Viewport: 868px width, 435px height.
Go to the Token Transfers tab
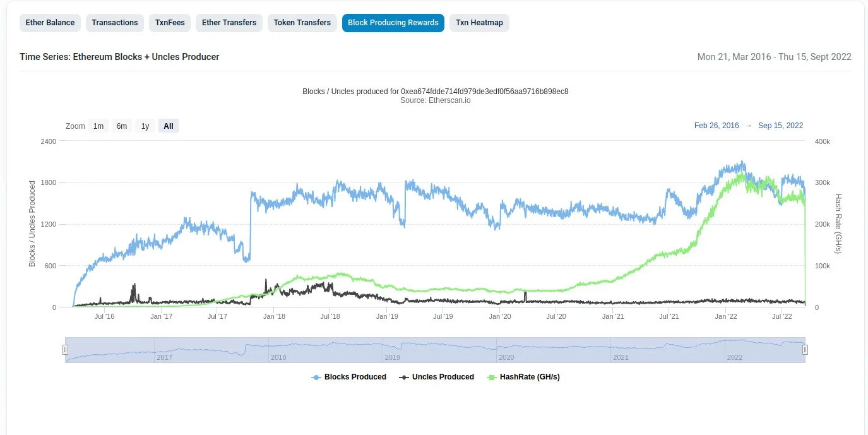(x=302, y=23)
